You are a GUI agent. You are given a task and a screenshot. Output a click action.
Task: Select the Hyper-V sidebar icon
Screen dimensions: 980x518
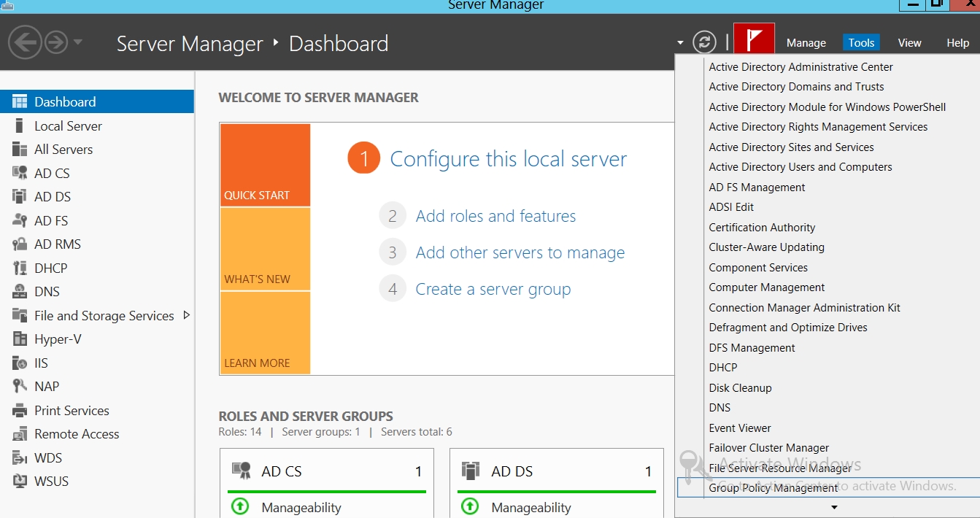pyautogui.click(x=20, y=339)
